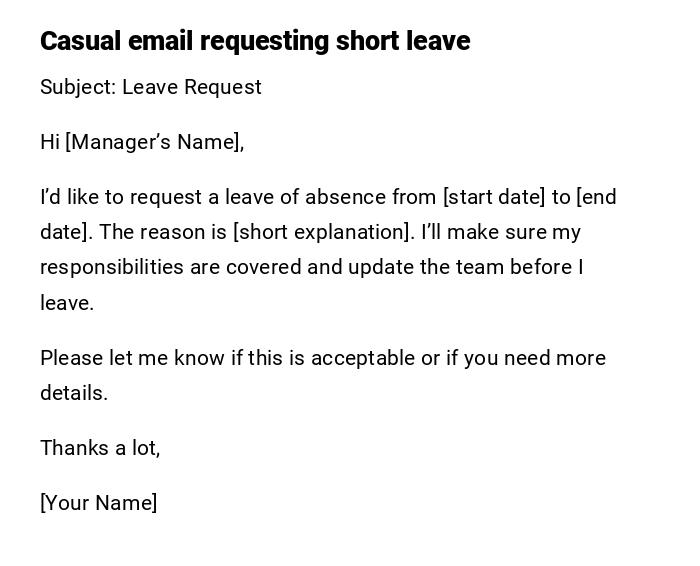
Task: Click the "Subject: Leave Request" line
Action: click(151, 87)
